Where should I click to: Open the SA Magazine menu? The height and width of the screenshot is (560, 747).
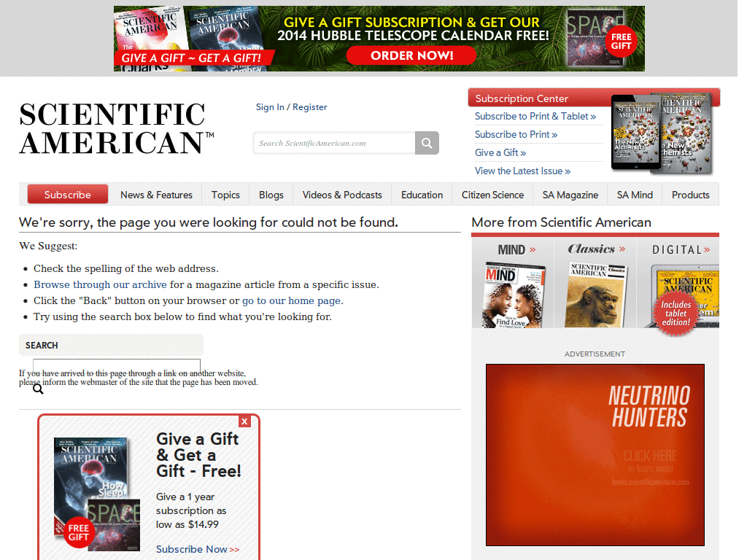tap(570, 195)
